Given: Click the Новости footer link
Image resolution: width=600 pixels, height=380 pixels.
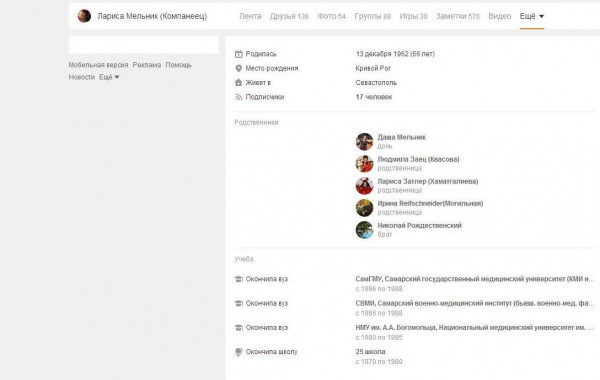Looking at the screenshot, I should point(82,77).
